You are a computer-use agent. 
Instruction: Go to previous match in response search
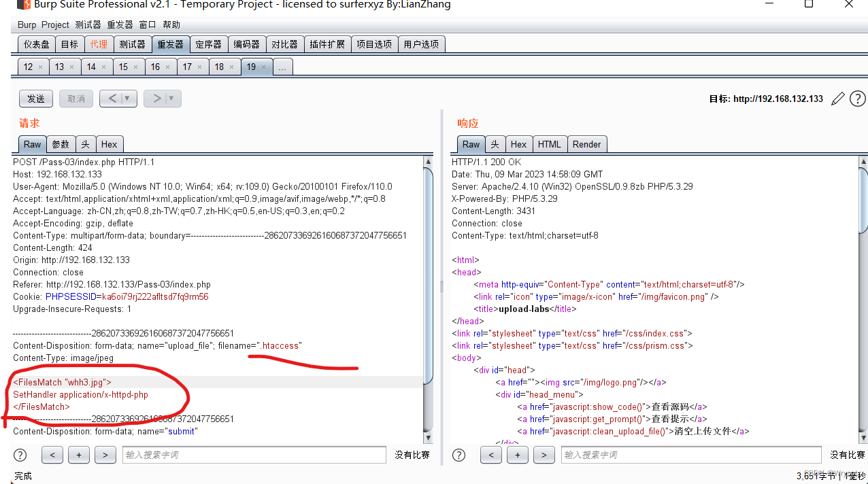click(491, 455)
